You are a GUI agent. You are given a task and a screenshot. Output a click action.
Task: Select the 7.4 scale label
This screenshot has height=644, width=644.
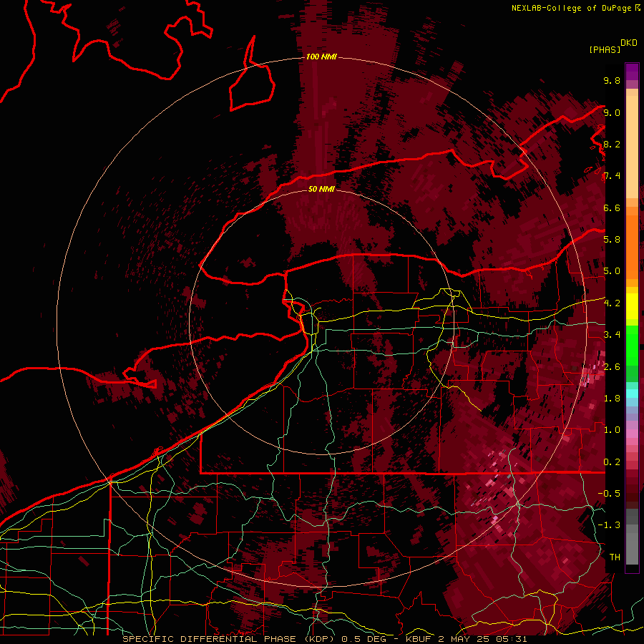(x=612, y=176)
